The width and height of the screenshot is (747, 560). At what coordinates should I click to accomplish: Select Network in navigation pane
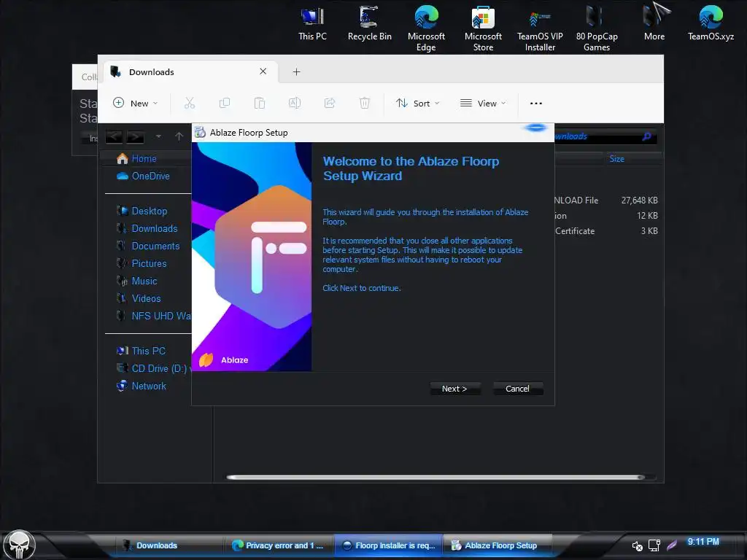tap(142, 386)
